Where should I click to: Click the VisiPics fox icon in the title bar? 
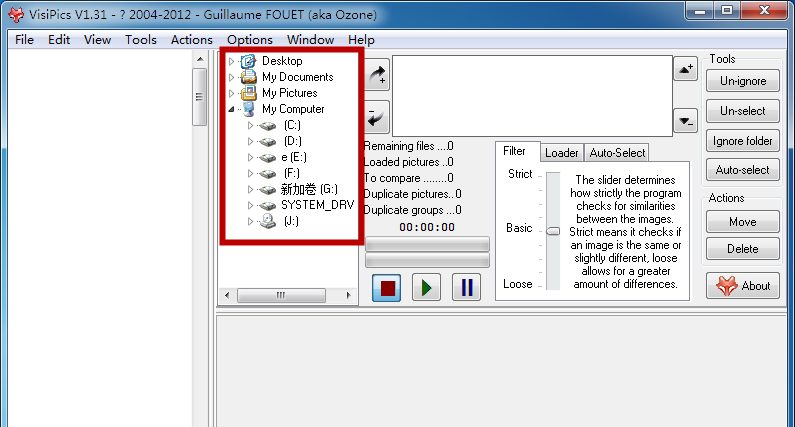point(16,14)
